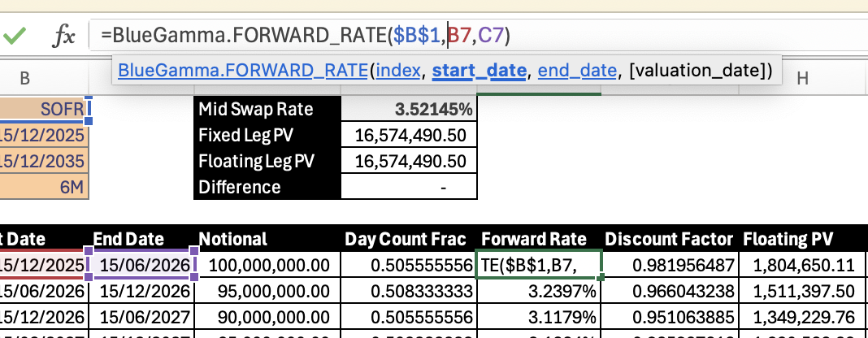The image size is (868, 338).
Task: Select the Floating PV header cell
Action: click(803, 239)
